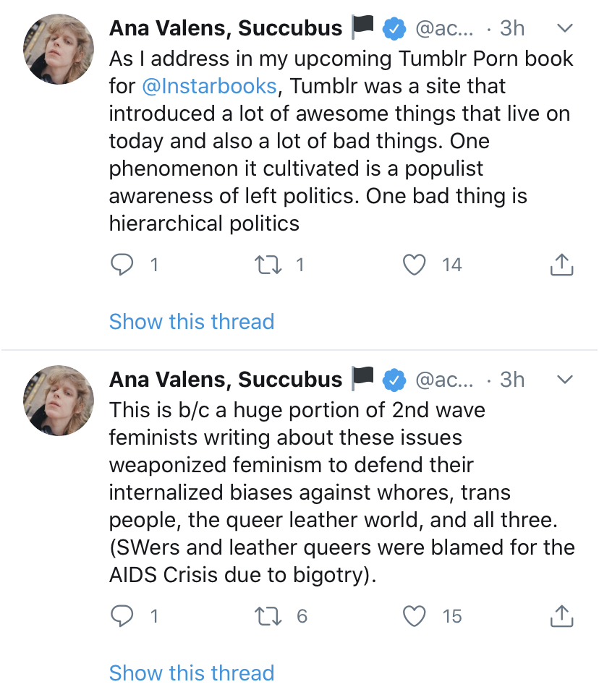Open avatar on the first tweet
The width and height of the screenshot is (599, 700).
tap(59, 49)
